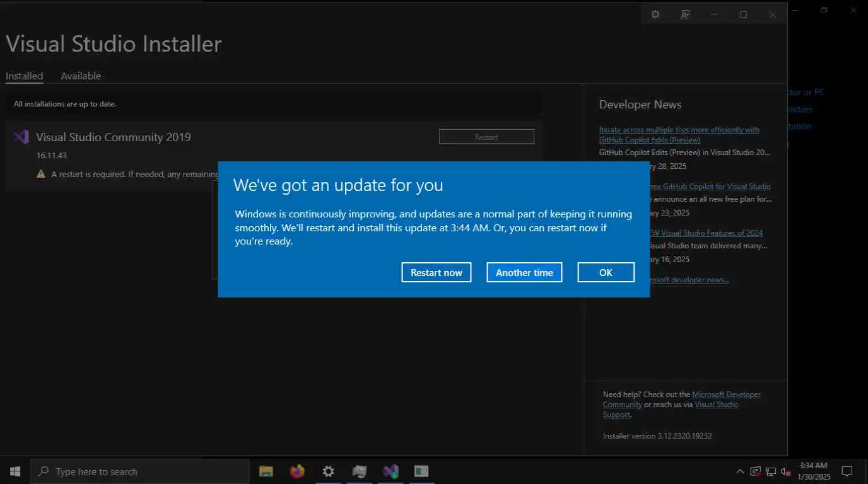This screenshot has height=484, width=868.
Task: Click the taskbar app right of Settings gear
Action: (360, 471)
